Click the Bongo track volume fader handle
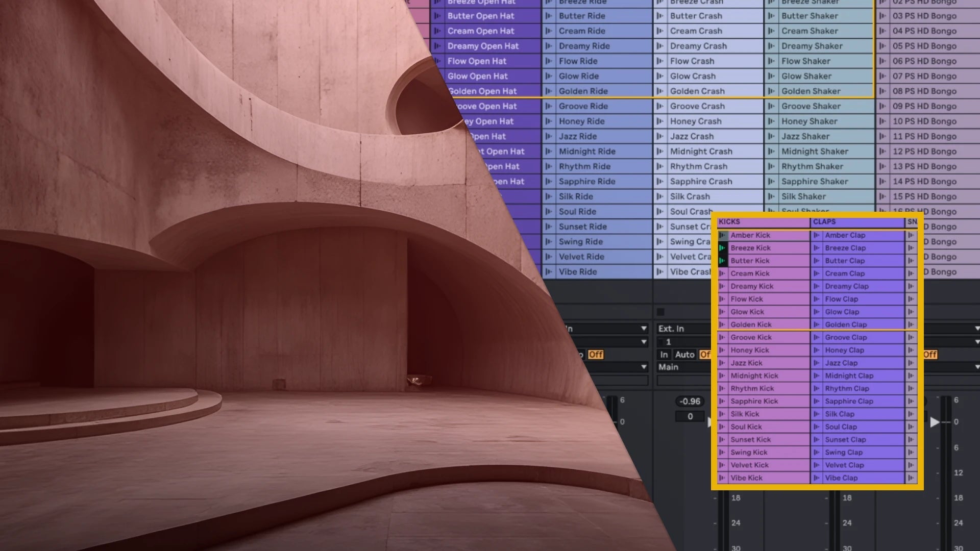 [935, 422]
